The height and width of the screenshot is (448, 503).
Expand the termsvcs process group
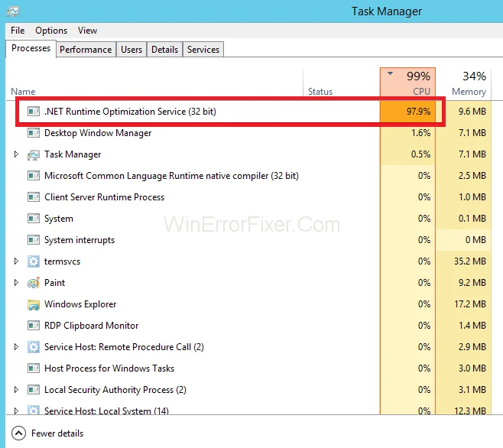pos(16,261)
